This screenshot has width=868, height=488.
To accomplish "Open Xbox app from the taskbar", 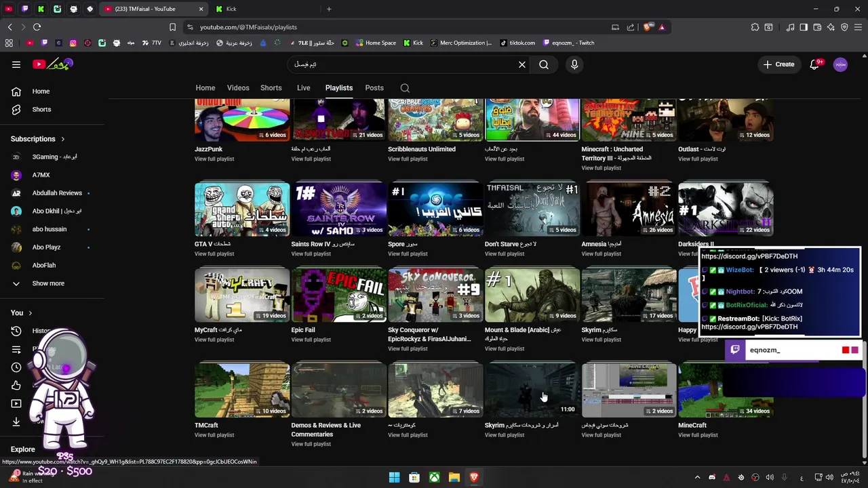I will (434, 477).
